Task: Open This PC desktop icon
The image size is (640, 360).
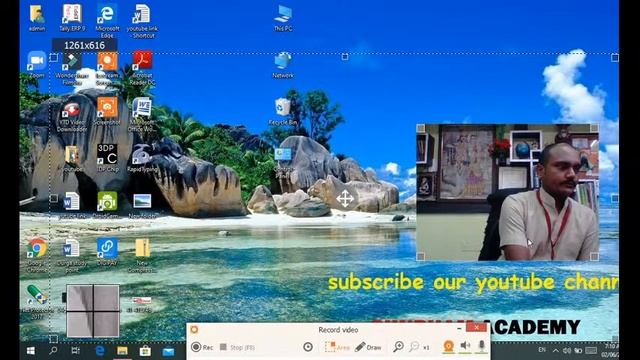Action: point(283,18)
